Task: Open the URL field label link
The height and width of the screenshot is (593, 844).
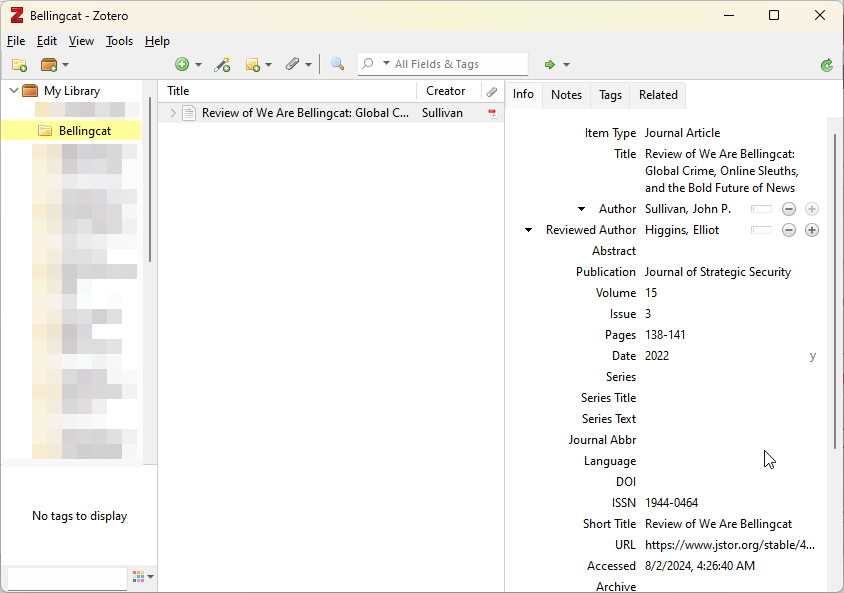Action: click(625, 545)
